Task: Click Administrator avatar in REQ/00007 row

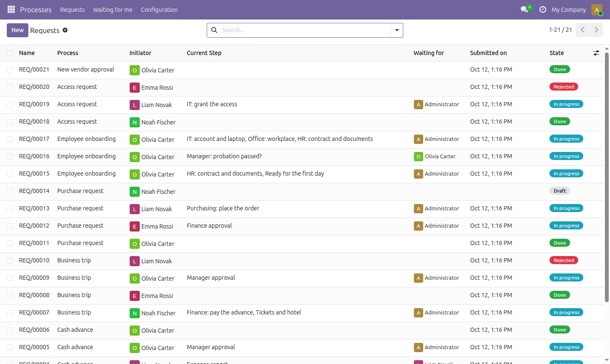Action: coord(419,313)
